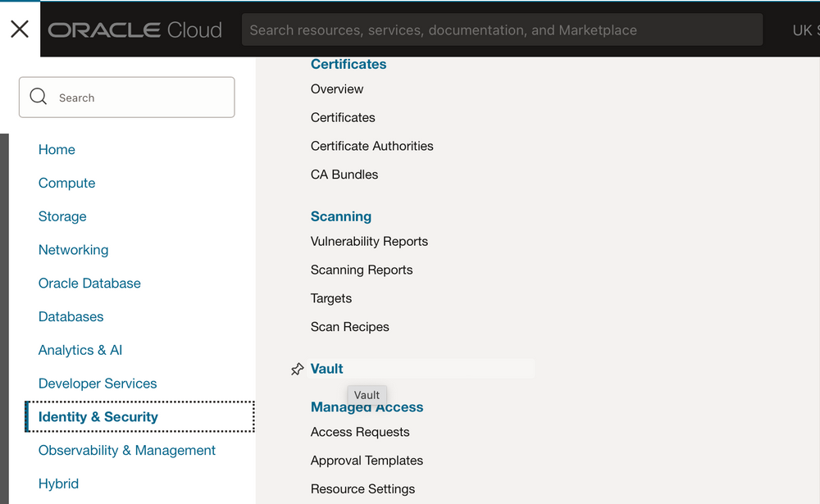This screenshot has width=820, height=504.
Task: Click the sidebar Search input box
Action: pos(139,97)
